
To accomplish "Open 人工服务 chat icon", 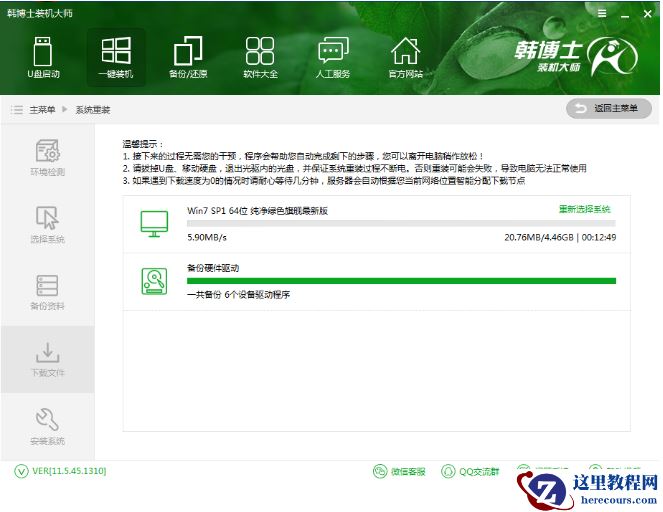I will (x=333, y=50).
